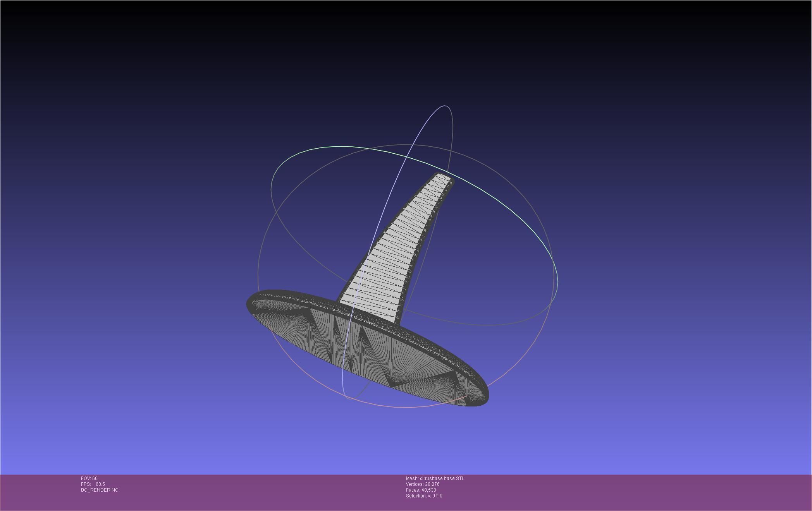This screenshot has height=511, width=812.
Task: Click the FOV: 60 status text
Action: (x=89, y=478)
